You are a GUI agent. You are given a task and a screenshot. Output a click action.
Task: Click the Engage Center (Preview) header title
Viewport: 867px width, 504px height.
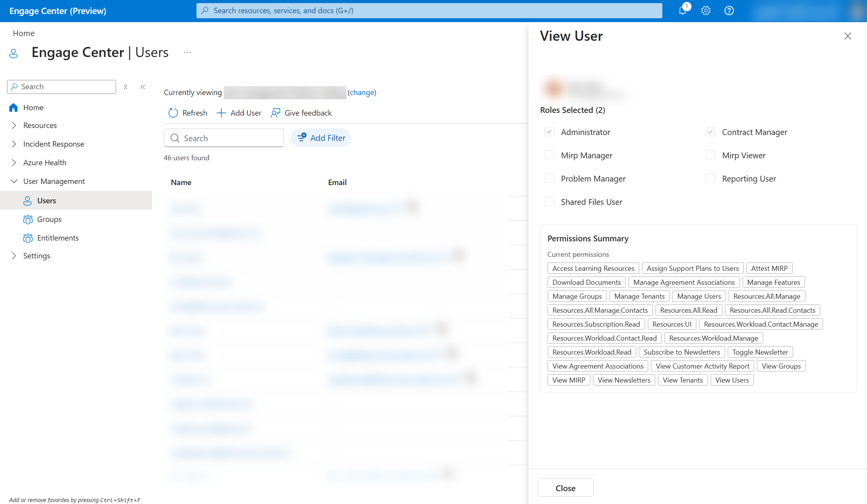coord(58,11)
